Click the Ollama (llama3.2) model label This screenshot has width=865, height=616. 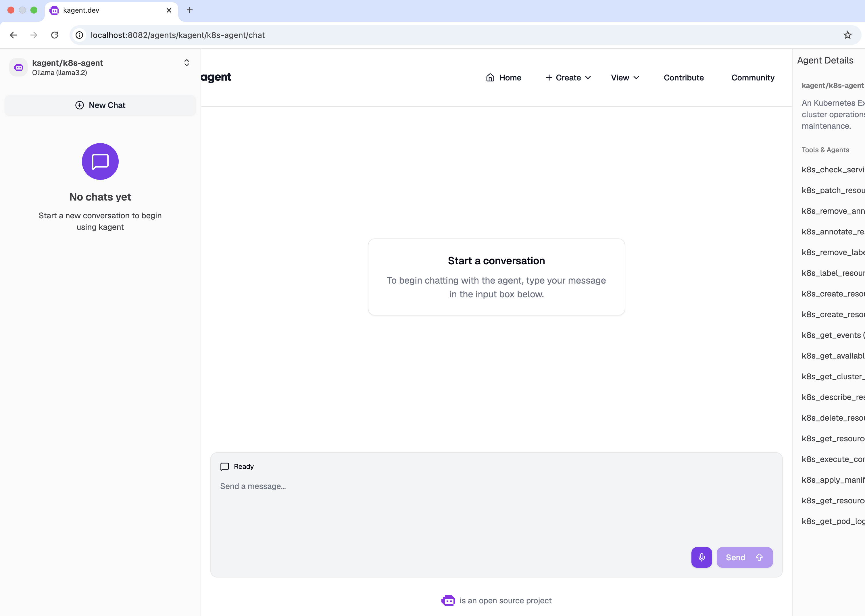tap(59, 72)
